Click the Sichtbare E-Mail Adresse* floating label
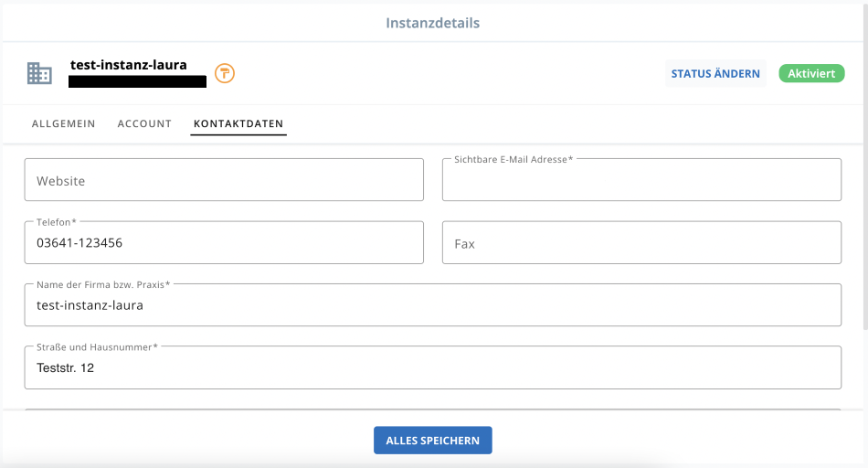 pos(513,160)
